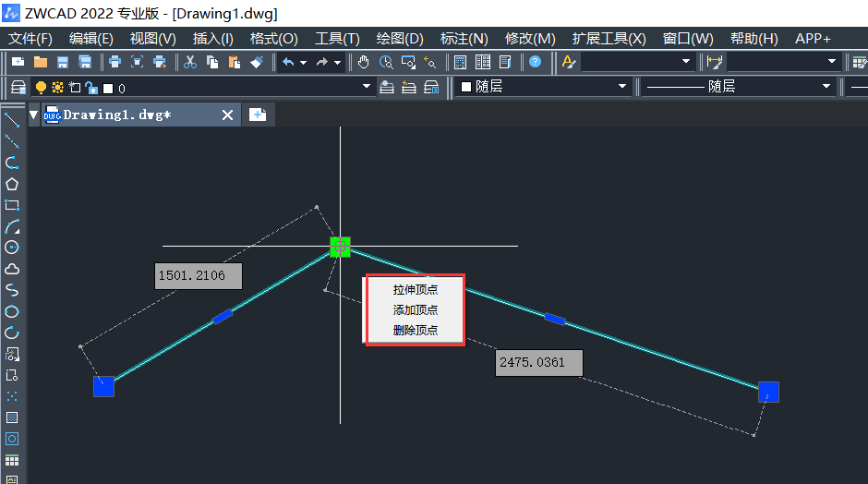
Task: Open the layer states manager icon
Action: click(431, 87)
